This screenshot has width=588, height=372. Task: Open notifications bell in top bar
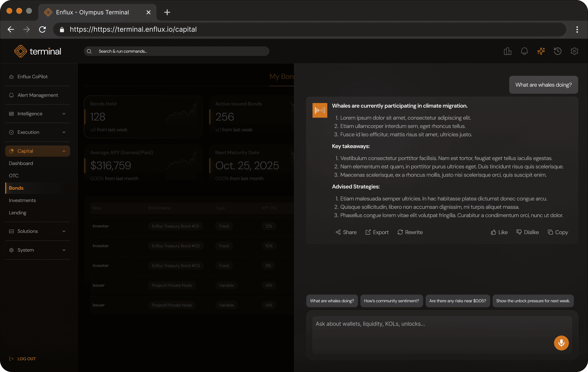(524, 51)
